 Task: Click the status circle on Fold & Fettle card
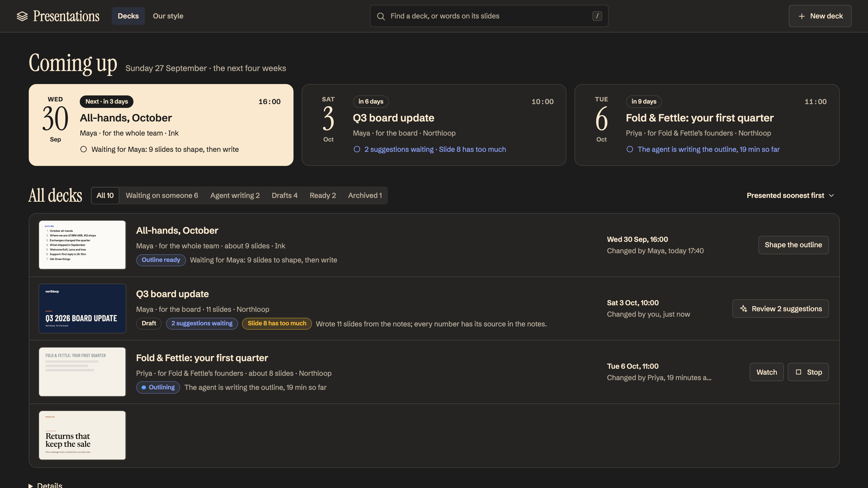click(630, 149)
